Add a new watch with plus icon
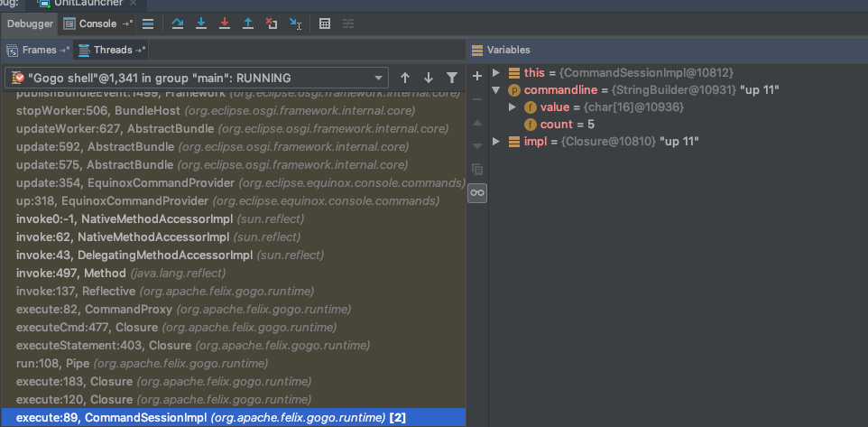The image size is (868, 427). point(477,77)
